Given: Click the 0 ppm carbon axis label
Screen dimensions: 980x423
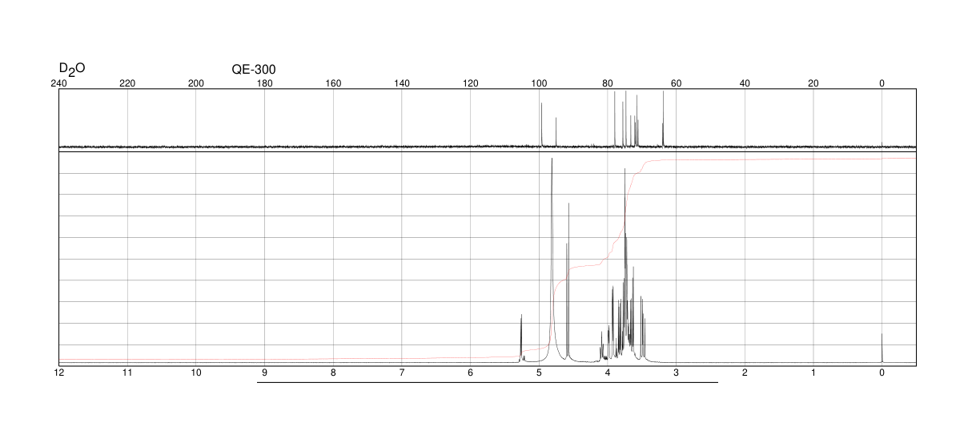Looking at the screenshot, I should coord(882,83).
